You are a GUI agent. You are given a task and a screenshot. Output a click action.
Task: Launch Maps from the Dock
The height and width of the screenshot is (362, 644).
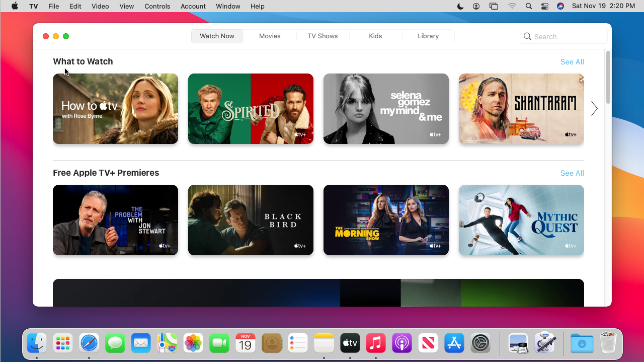tap(167, 343)
